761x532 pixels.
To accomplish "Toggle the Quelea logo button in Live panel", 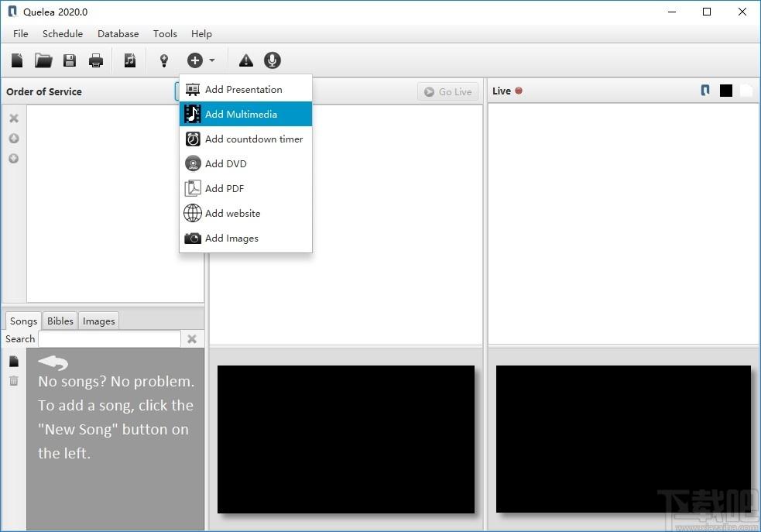I will [705, 91].
